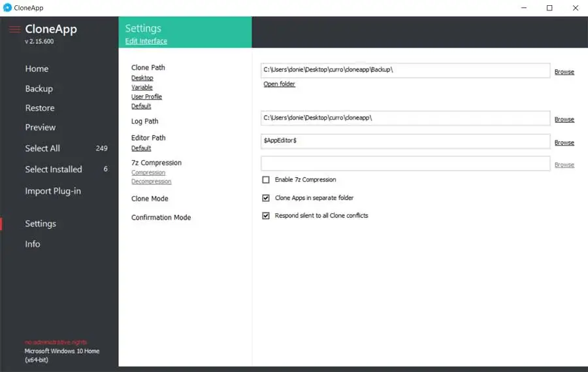This screenshot has height=372, width=588.
Task: Click the CloneApp title bar logo icon
Action: tap(7, 7)
